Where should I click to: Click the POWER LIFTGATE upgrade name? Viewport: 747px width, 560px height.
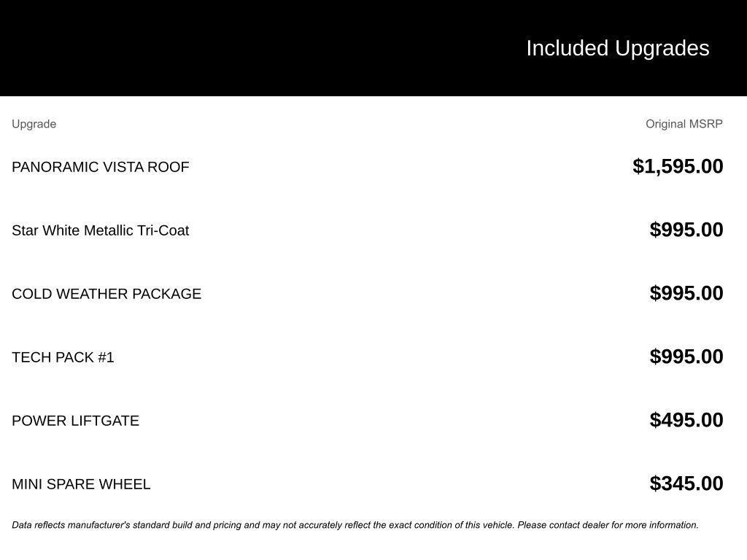point(75,421)
